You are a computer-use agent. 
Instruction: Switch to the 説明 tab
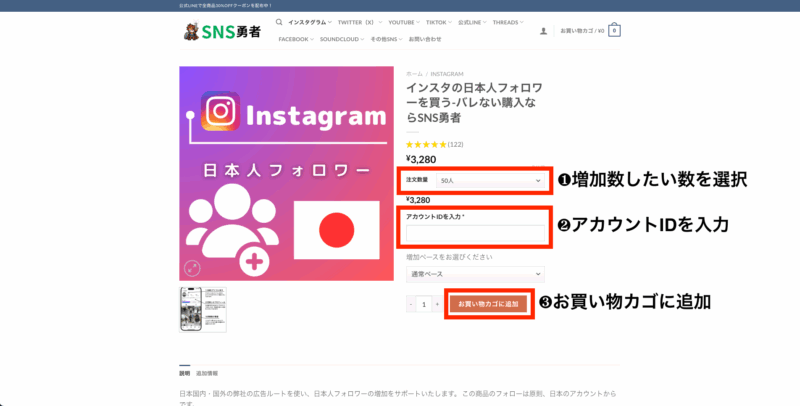(184, 373)
